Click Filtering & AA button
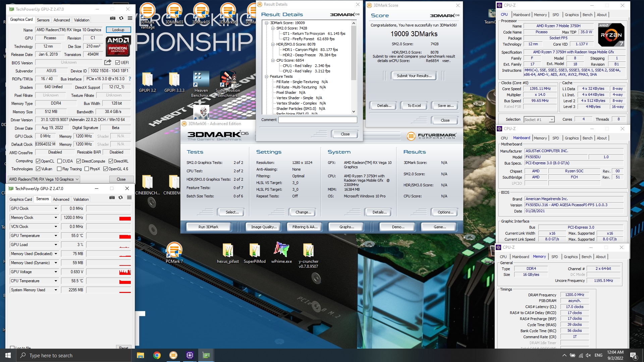Image resolution: width=644 pixels, height=362 pixels. pyautogui.click(x=305, y=227)
